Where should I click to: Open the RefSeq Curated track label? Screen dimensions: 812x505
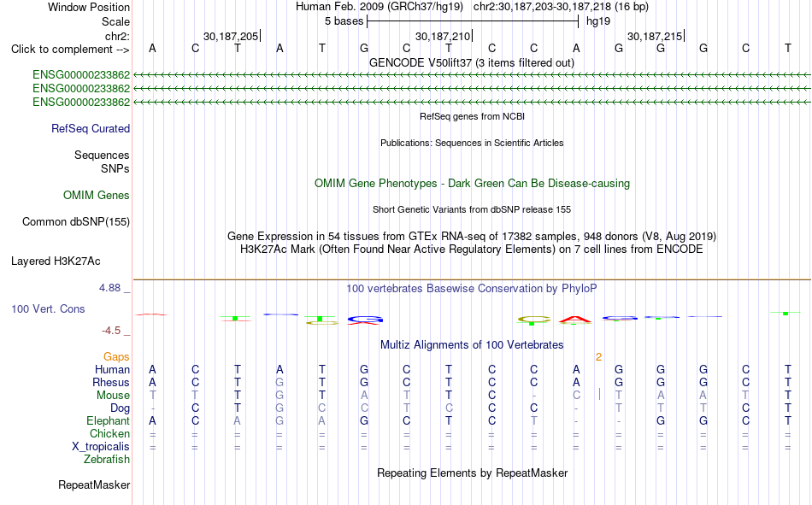(x=91, y=128)
